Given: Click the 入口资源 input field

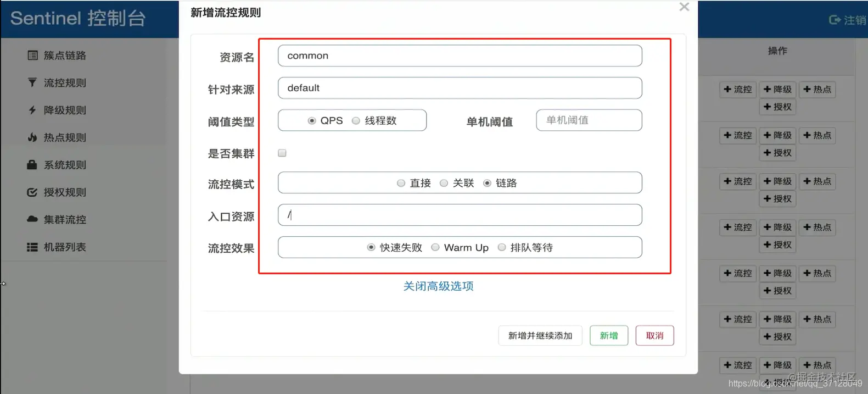Looking at the screenshot, I should 460,215.
